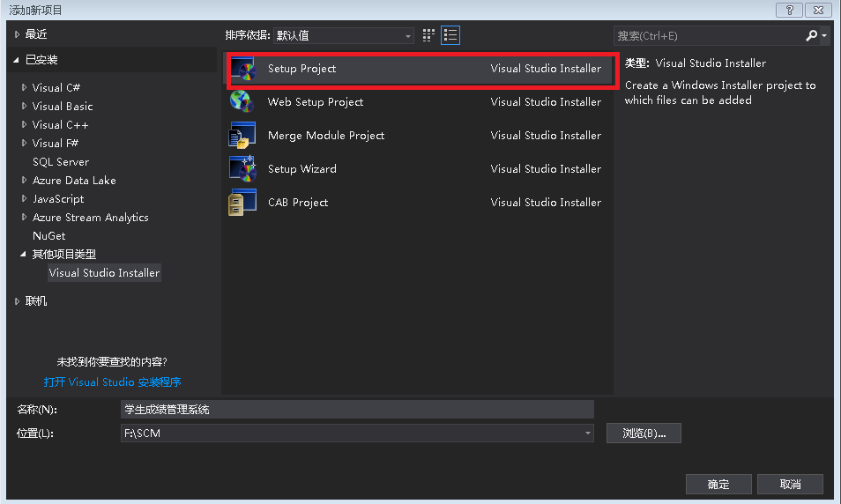Expand the 联机 section
841x504 pixels.
coord(17,301)
